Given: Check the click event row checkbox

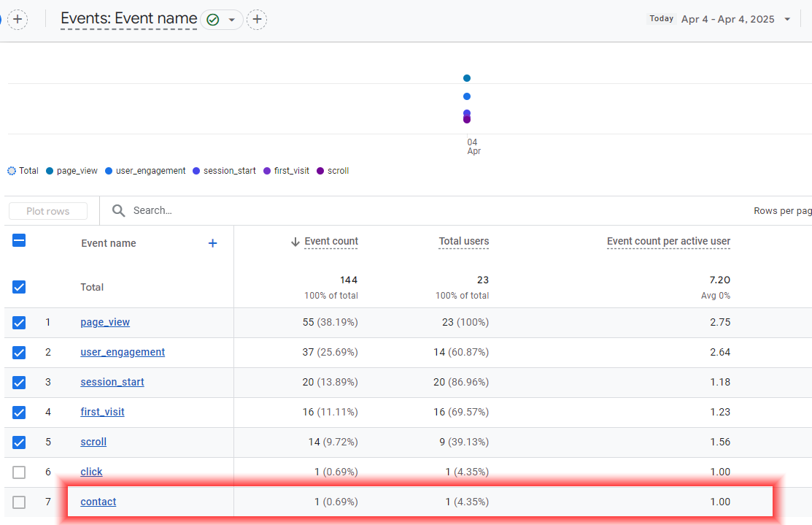Looking at the screenshot, I should [19, 472].
